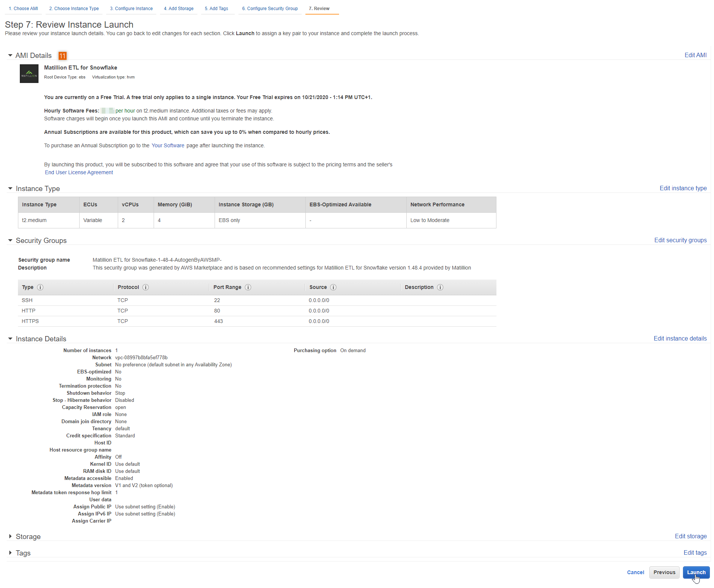Screen dimensions: 714x588
Task: Click Edit tags link
Action: (695, 552)
